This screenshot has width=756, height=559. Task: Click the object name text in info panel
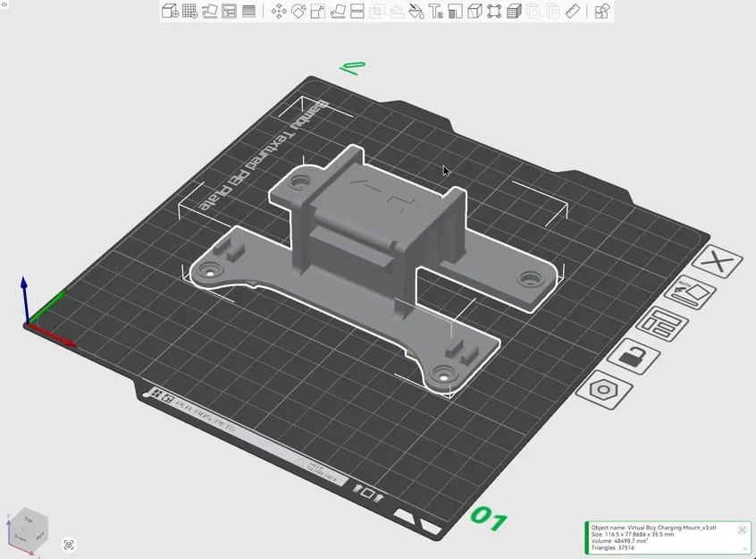click(x=653, y=528)
